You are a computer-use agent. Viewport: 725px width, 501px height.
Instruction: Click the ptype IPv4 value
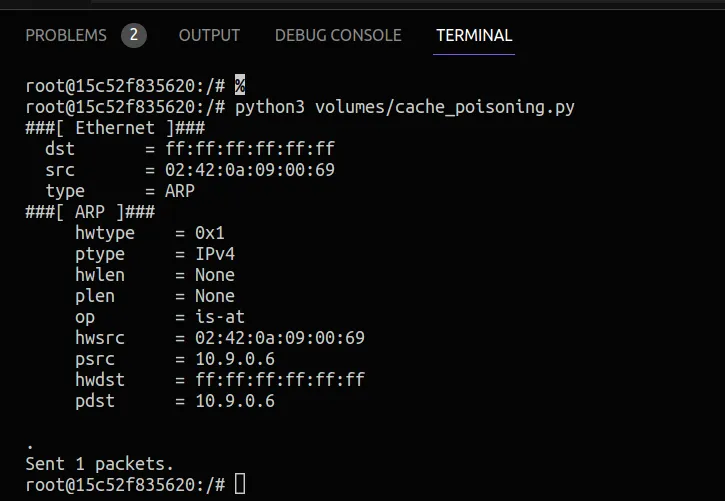coord(214,254)
